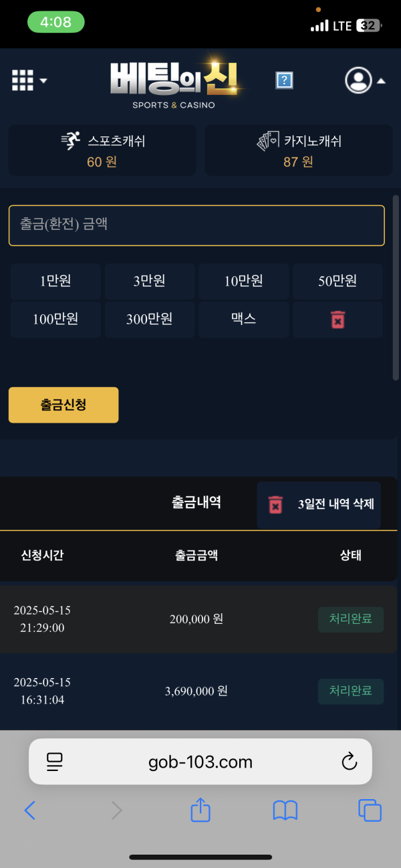Tap the Safari share icon

[x=200, y=810]
